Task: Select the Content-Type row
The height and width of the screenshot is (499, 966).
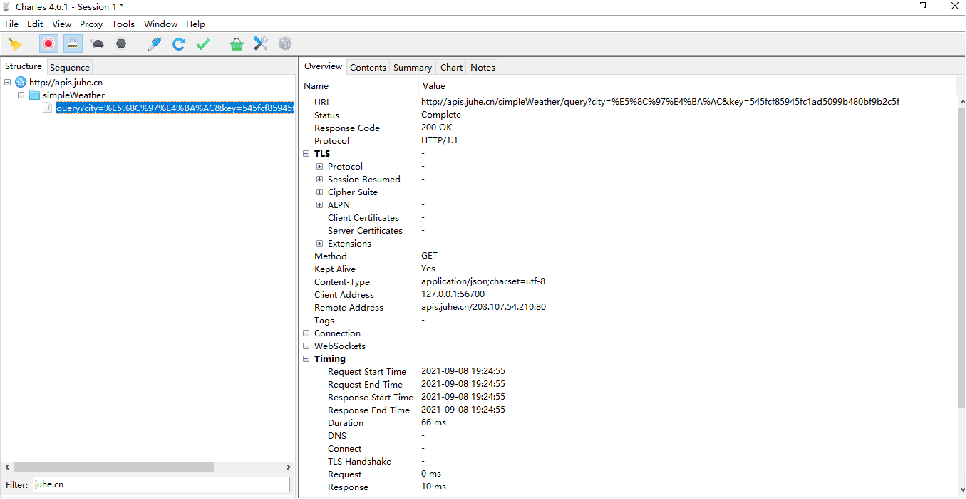Action: 628,282
